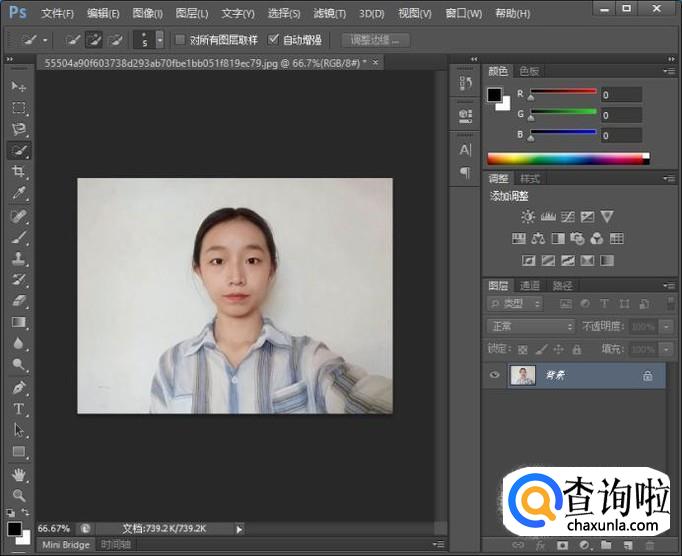Select the Pen tool
Image resolution: width=682 pixels, height=556 pixels.
tap(19, 388)
